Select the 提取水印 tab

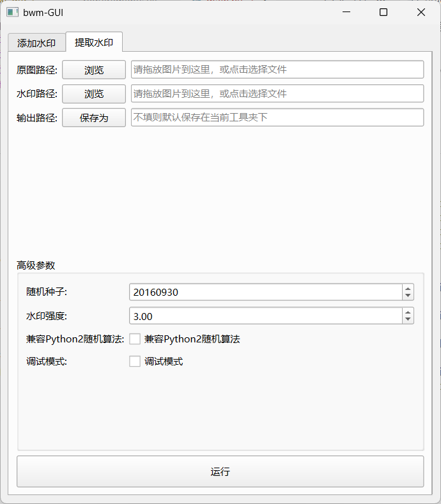[94, 42]
